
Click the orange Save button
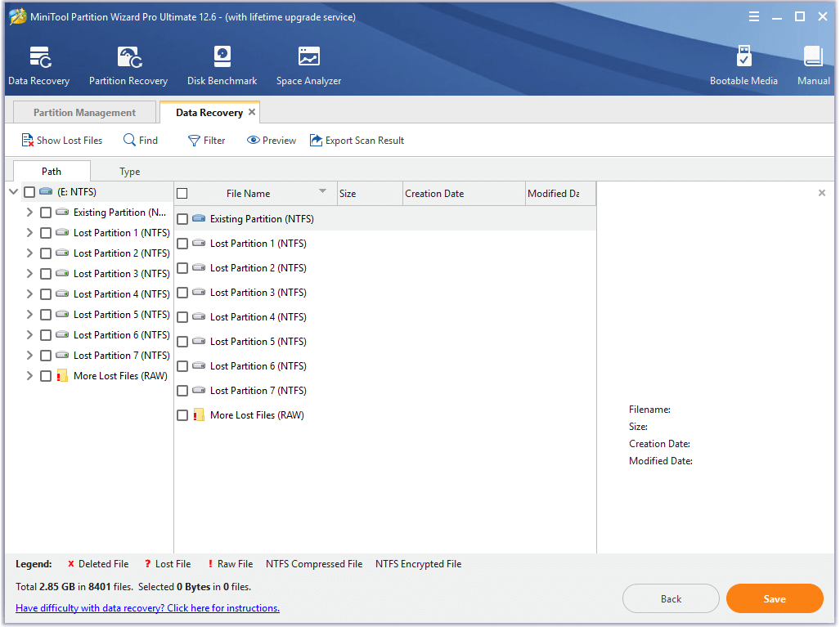pyautogui.click(x=774, y=599)
